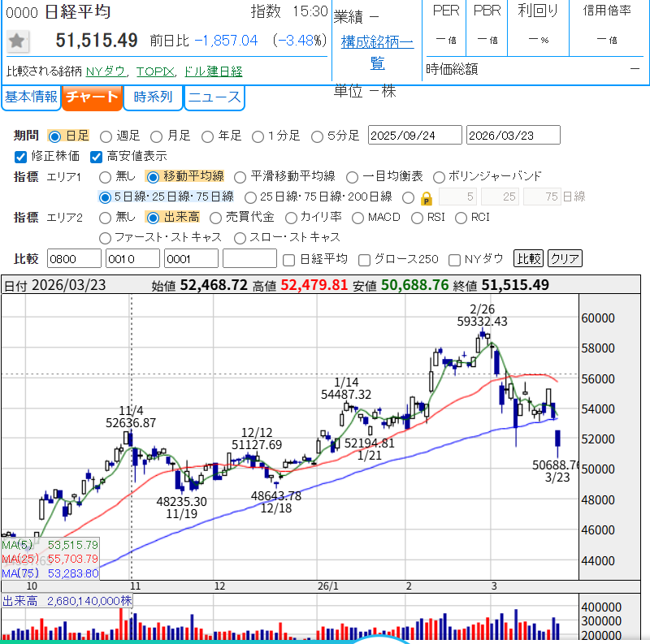Open the 基本情報 tab
This screenshot has width=650, height=644.
click(31, 97)
